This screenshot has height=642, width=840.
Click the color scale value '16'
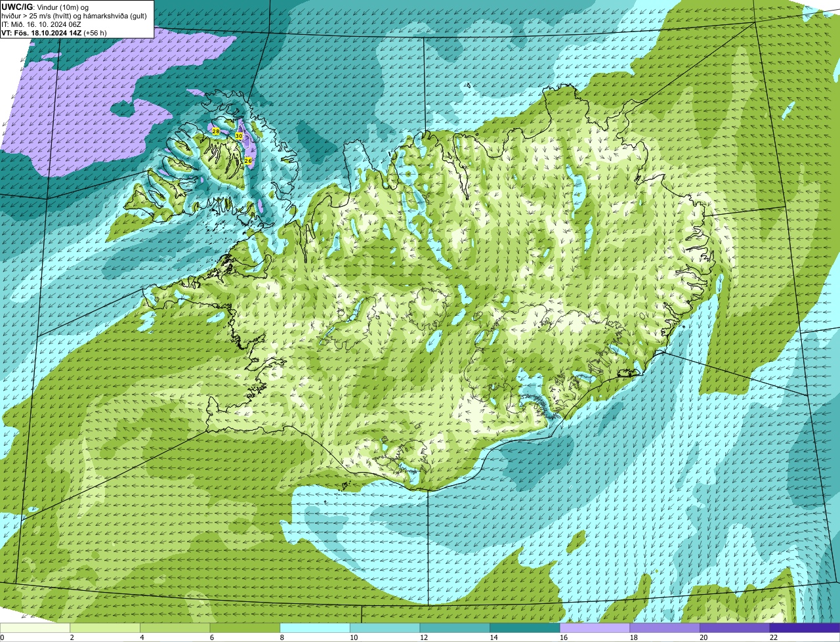tap(564, 637)
